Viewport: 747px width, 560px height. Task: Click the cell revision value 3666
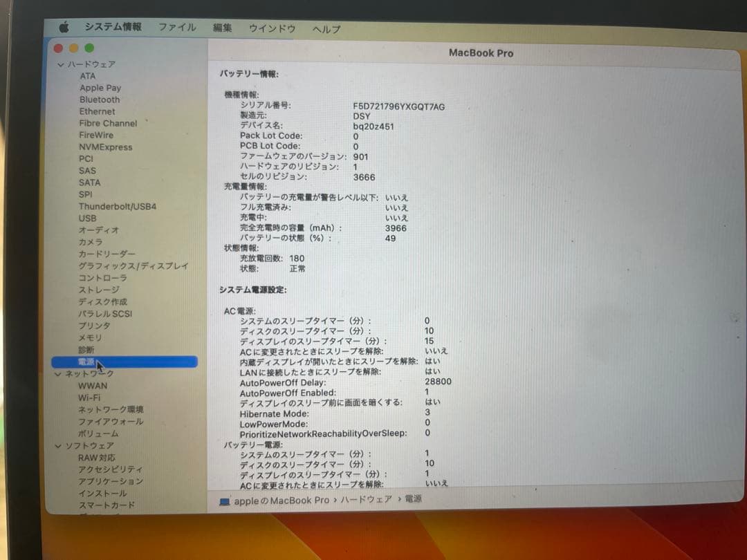[x=365, y=178]
